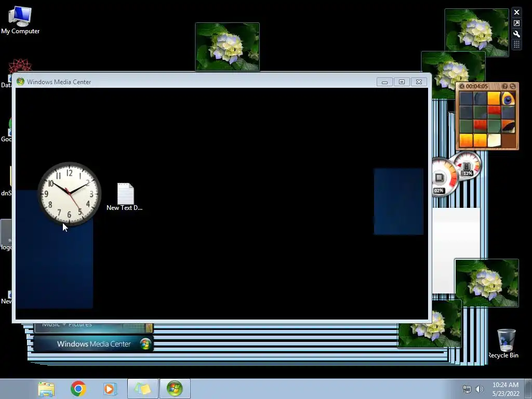Select the New Text D... file icon
Viewport: 532px width, 399px height.
(x=125, y=197)
